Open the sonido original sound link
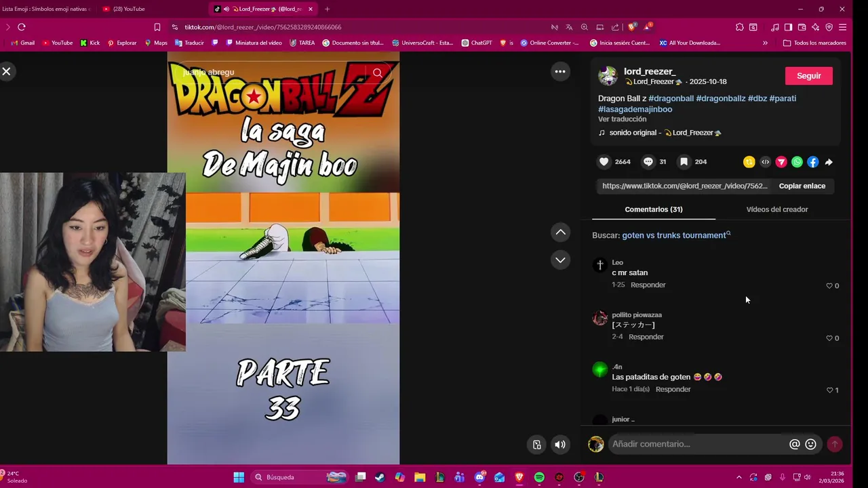This screenshot has height=488, width=868. click(660, 133)
